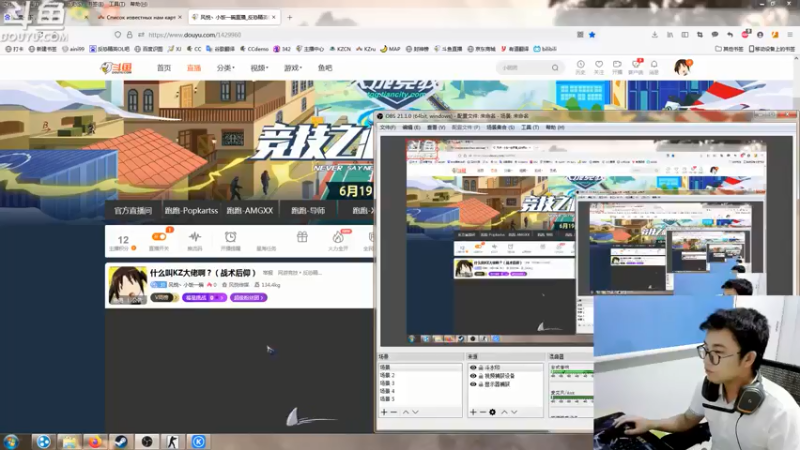Open the browser hamburger menu

[x=790, y=35]
